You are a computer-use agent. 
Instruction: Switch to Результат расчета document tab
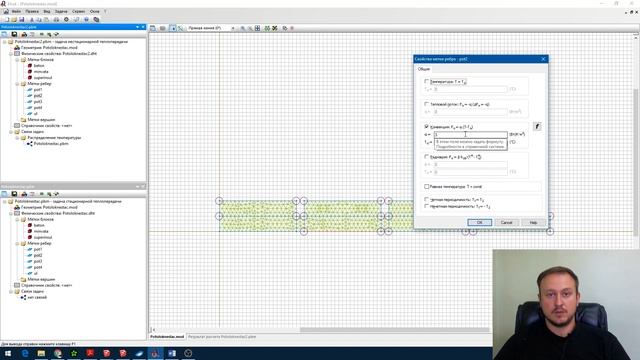coord(222,337)
